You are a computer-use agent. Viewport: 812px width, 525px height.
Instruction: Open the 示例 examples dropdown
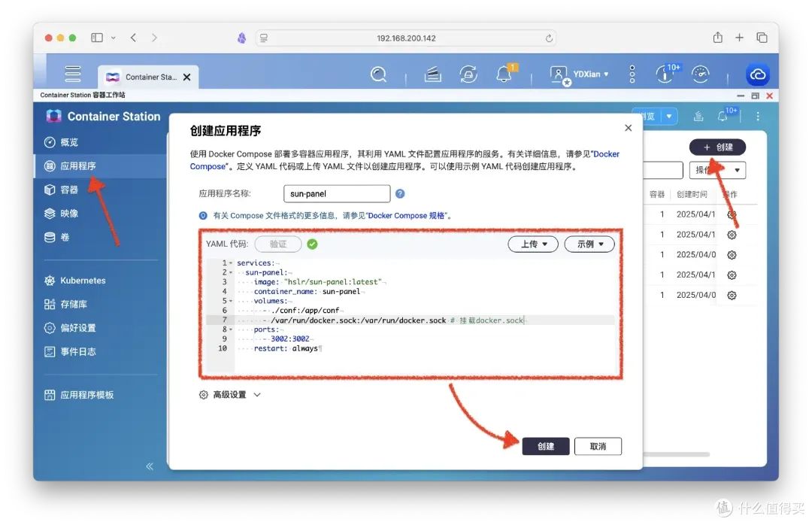[589, 244]
